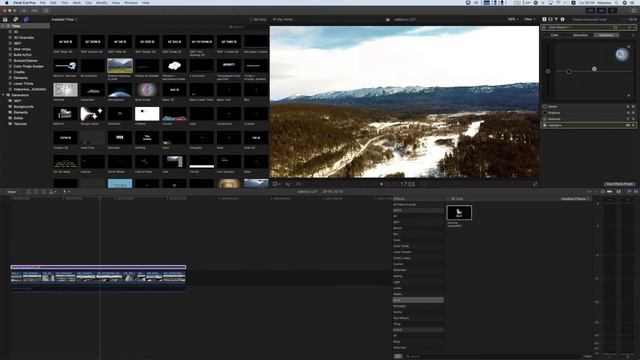The image size is (640, 360).
Task: Open the viewer View options dropdown
Action: [529, 19]
